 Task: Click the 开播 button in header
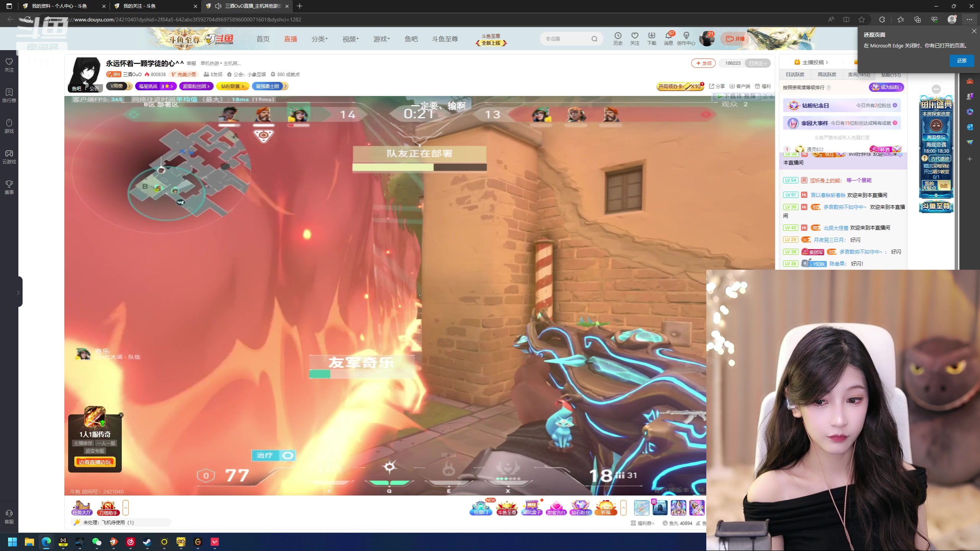pos(734,39)
